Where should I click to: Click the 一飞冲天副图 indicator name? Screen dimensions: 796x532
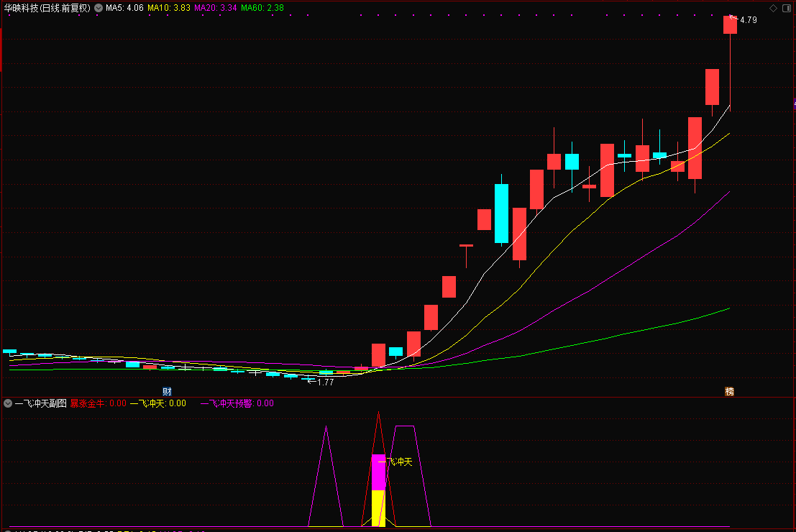click(40, 403)
